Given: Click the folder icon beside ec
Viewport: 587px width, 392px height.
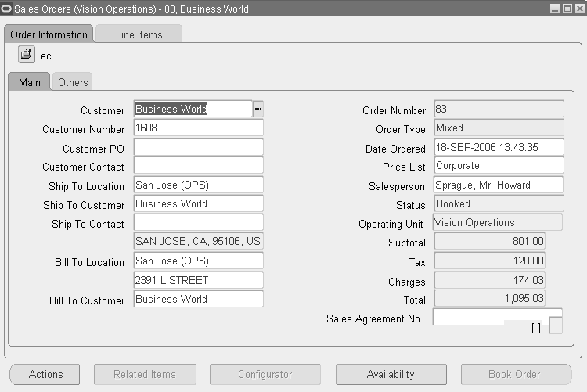Looking at the screenshot, I should (x=26, y=54).
